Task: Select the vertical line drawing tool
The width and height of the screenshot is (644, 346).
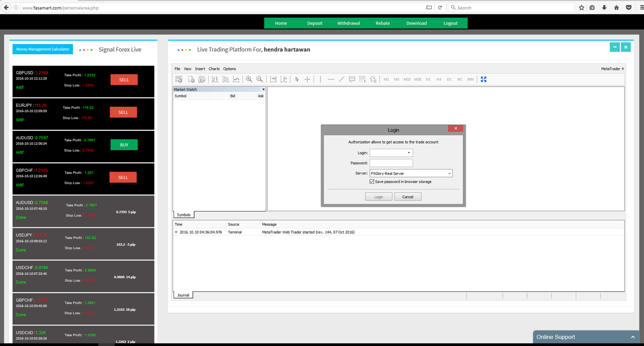Action: point(320,79)
